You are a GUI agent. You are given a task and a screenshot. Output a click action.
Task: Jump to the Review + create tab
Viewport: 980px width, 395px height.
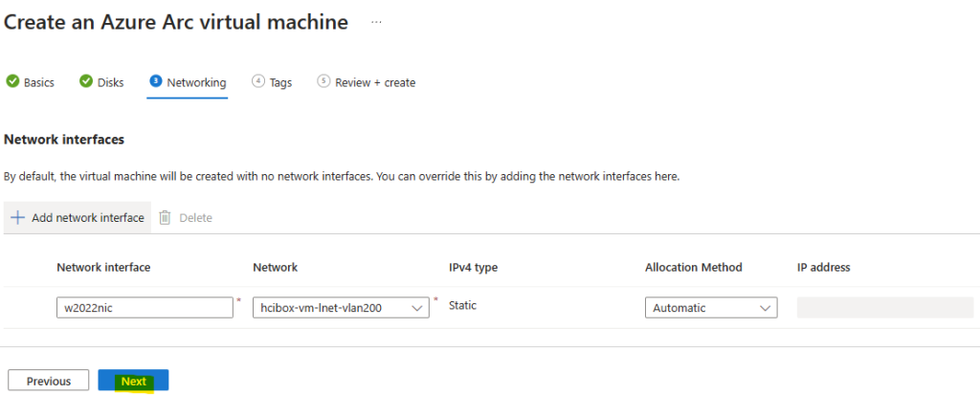[367, 82]
